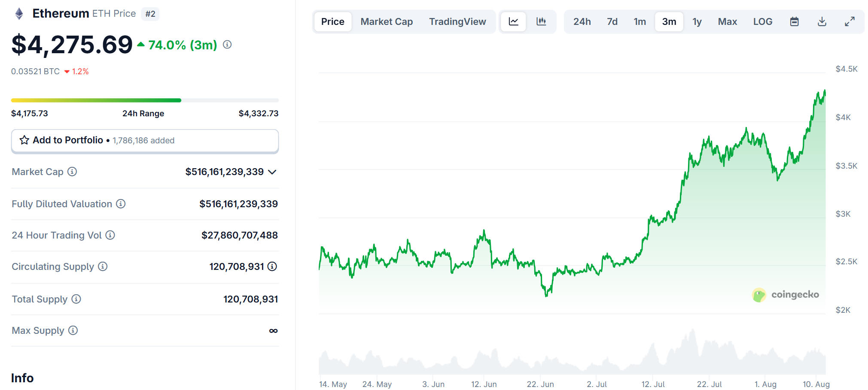Screen dimensions: 868x390
Task: Click the $516,161,239,339 Market Cap value
Action: [224, 172]
